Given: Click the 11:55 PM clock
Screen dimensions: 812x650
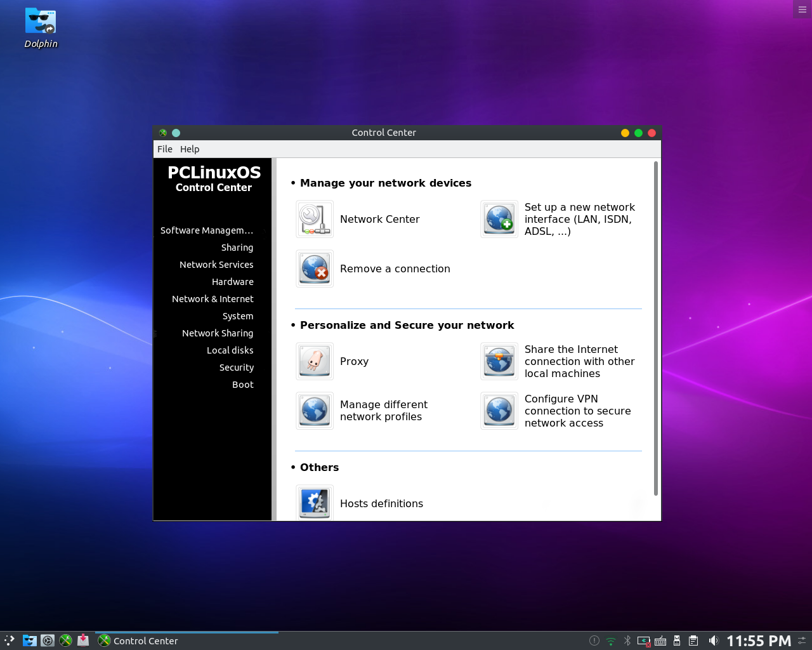Looking at the screenshot, I should [759, 641].
